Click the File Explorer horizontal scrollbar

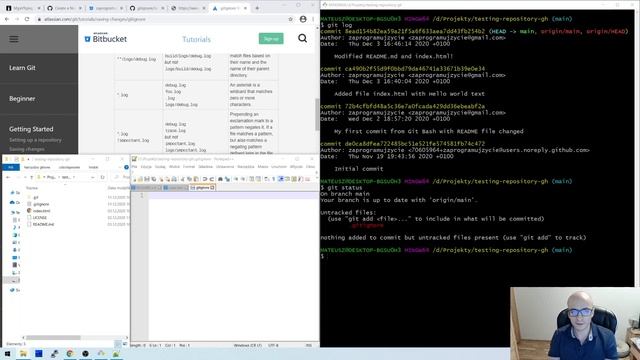pyautogui.click(x=53, y=338)
